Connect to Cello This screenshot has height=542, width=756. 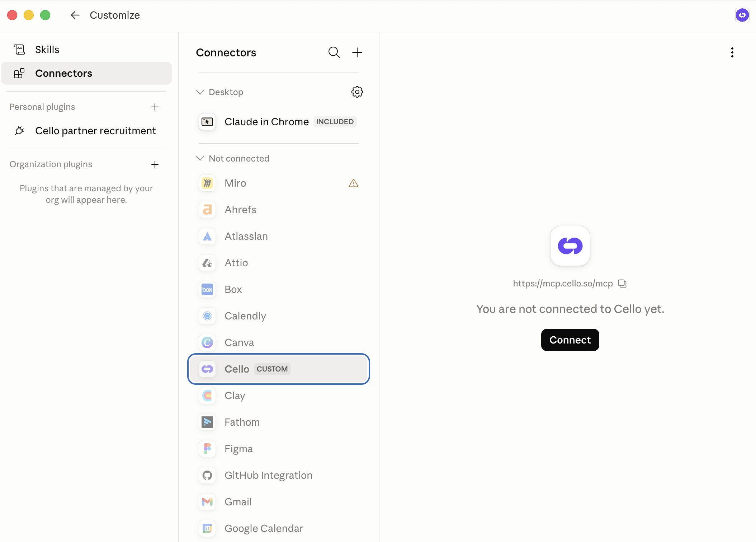(x=570, y=340)
